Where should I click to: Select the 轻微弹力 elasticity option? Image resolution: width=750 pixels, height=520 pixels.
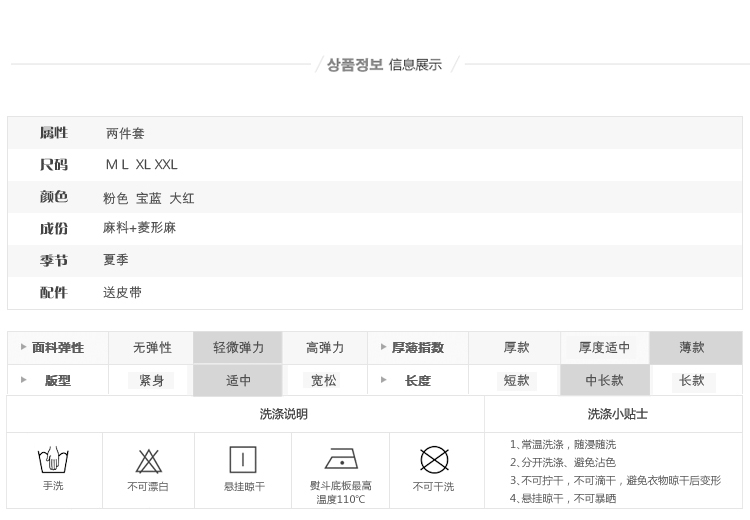click(238, 348)
